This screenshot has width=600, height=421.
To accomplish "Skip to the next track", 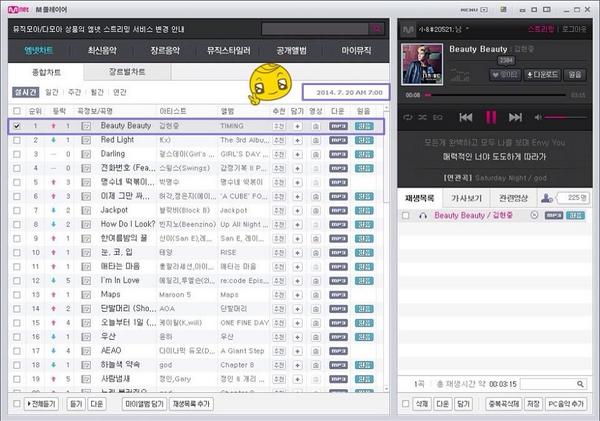I will 515,117.
